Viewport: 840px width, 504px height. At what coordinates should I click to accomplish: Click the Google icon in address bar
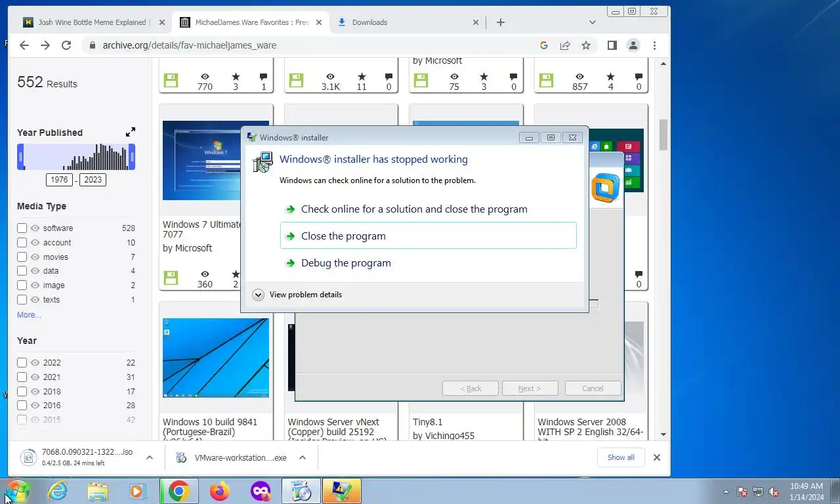[543, 45]
